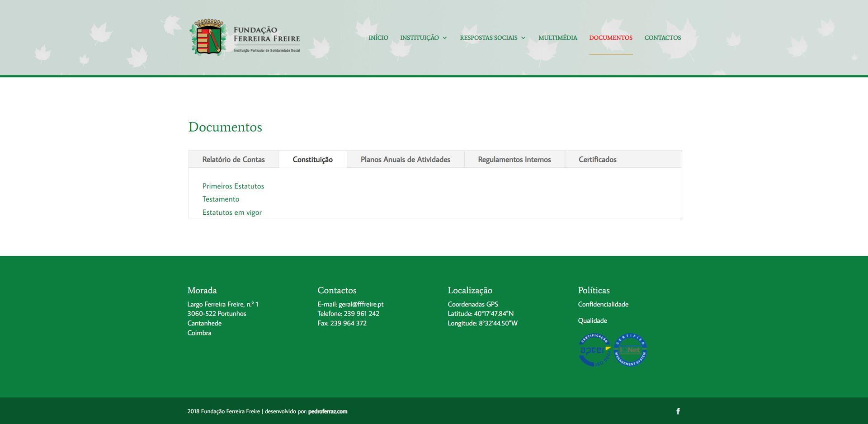Click the IQNet certified badge
This screenshot has width=868, height=424.
pyautogui.click(x=631, y=350)
